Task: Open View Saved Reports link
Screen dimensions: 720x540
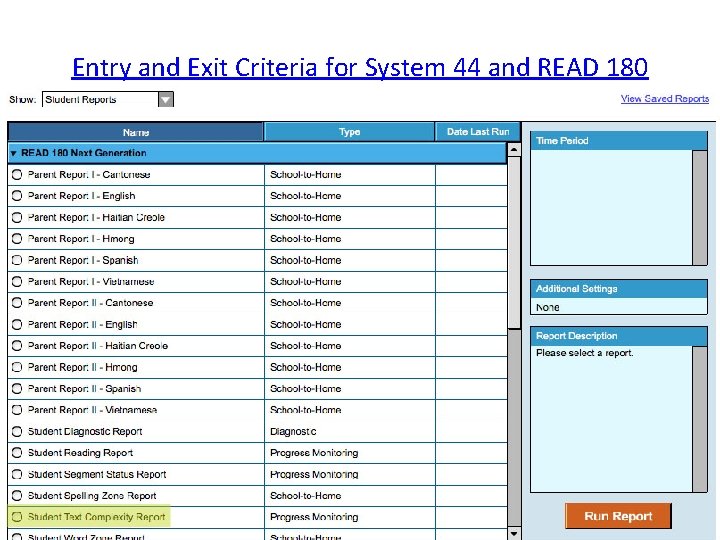Action: coord(664,99)
